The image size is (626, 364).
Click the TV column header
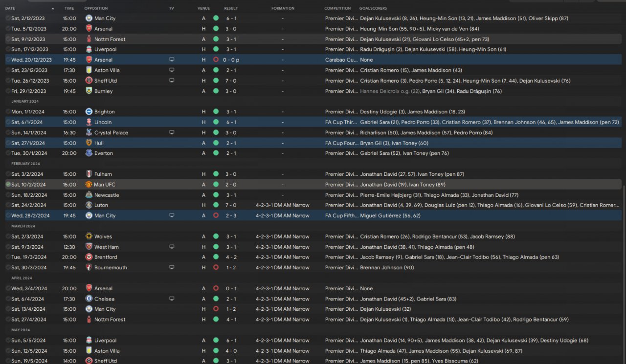pyautogui.click(x=171, y=8)
